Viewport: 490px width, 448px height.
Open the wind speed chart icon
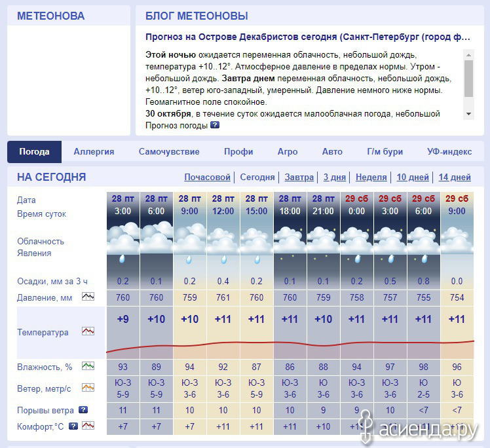tap(88, 387)
